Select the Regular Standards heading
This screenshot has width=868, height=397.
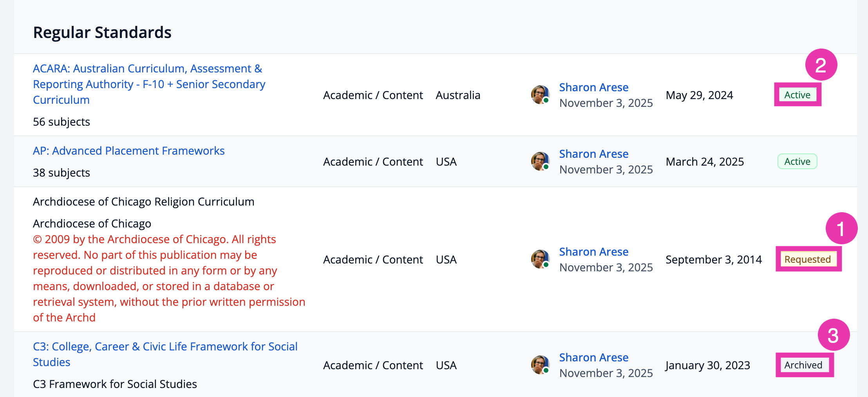click(102, 32)
